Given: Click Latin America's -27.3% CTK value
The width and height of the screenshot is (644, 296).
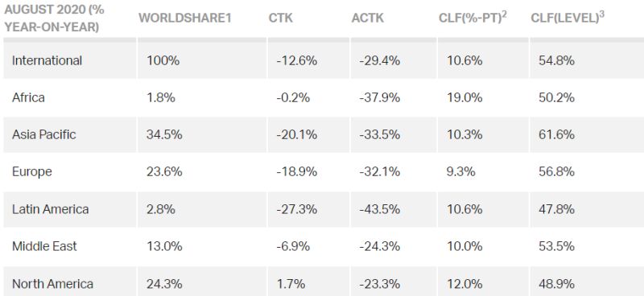Looking at the screenshot, I should coord(296,209).
